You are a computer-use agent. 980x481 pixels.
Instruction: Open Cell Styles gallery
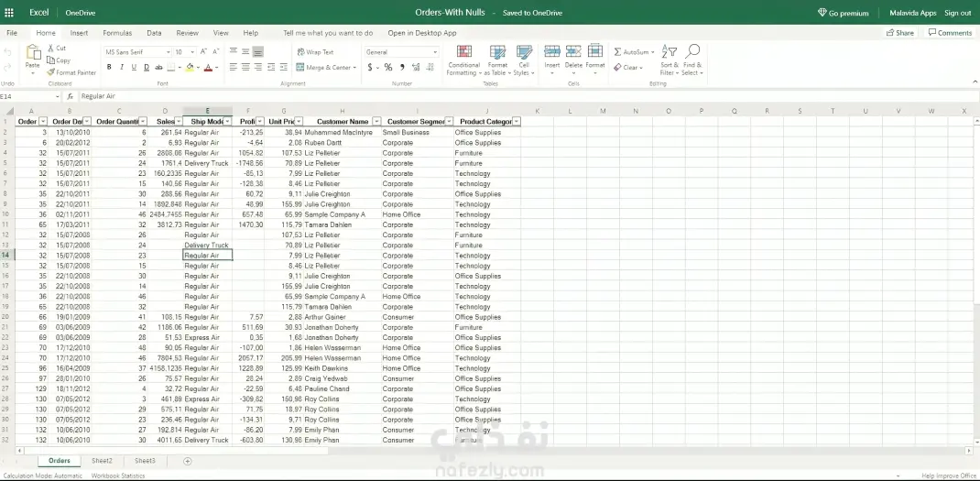(x=524, y=60)
